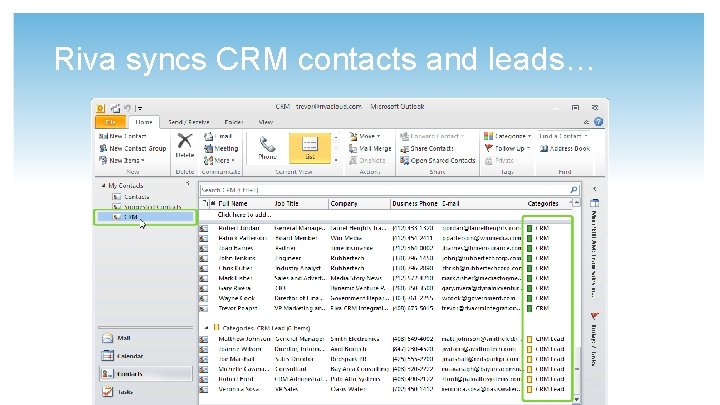
Task: Send an E-mail to contact
Action: (218, 136)
